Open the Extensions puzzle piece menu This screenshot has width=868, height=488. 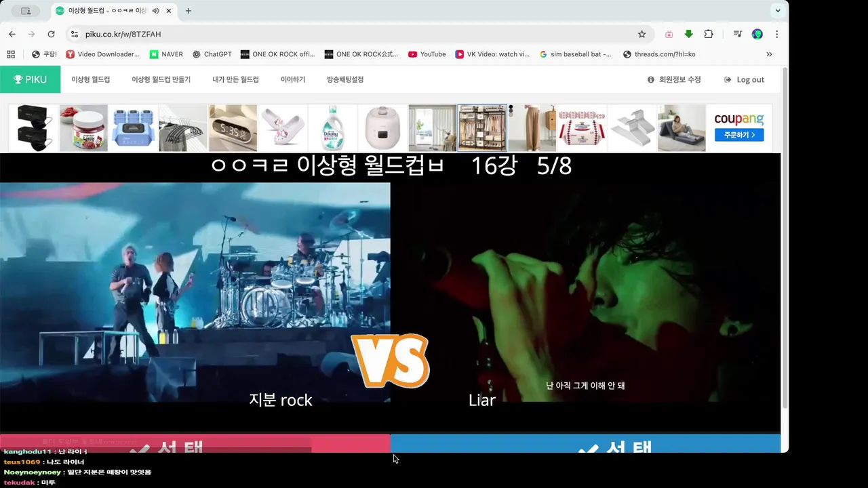pos(709,34)
